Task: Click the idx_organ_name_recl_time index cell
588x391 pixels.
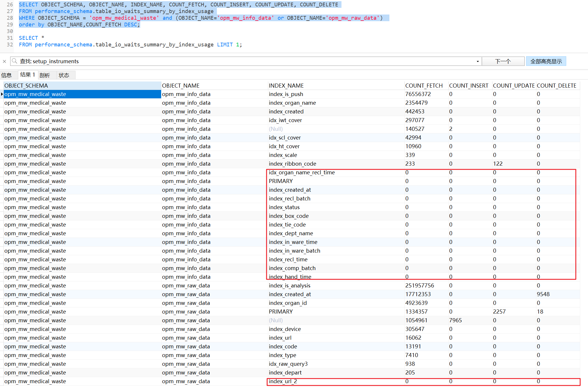Action: click(302, 172)
